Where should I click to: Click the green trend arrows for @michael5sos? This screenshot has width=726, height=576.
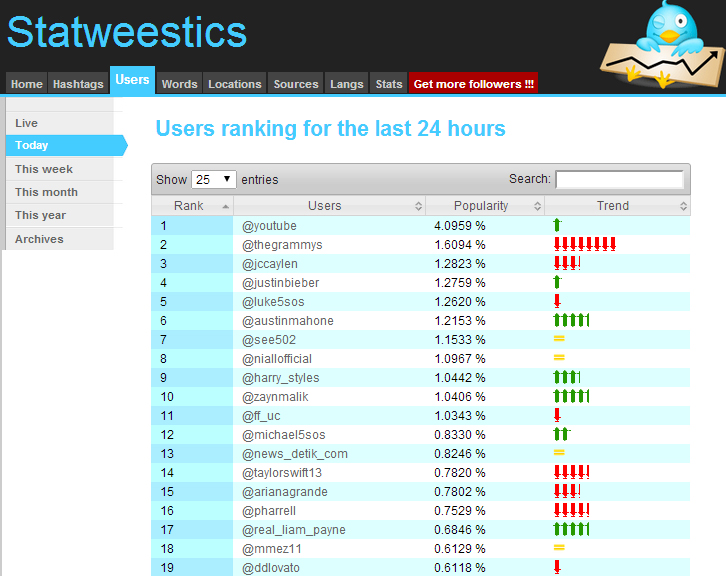pos(562,434)
